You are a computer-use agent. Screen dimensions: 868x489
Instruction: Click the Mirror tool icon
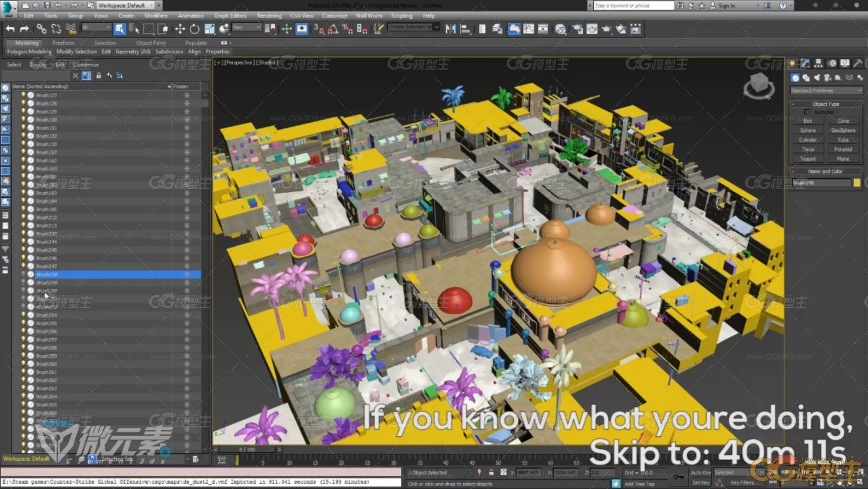tap(451, 29)
